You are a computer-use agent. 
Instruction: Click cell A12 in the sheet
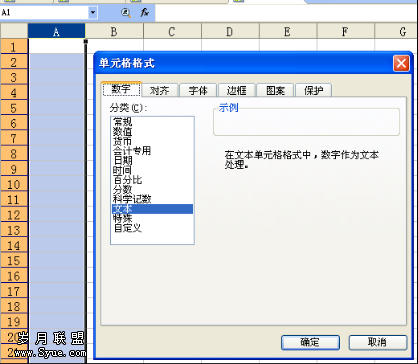coord(57,215)
